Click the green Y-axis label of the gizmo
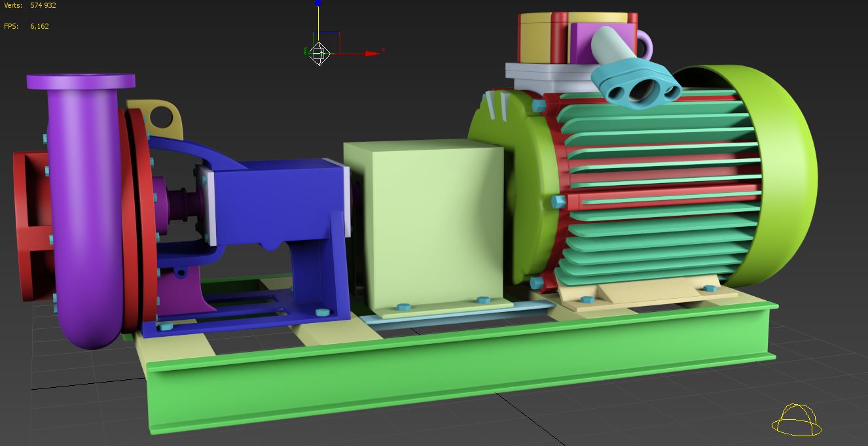The image size is (868, 446). [x=306, y=50]
